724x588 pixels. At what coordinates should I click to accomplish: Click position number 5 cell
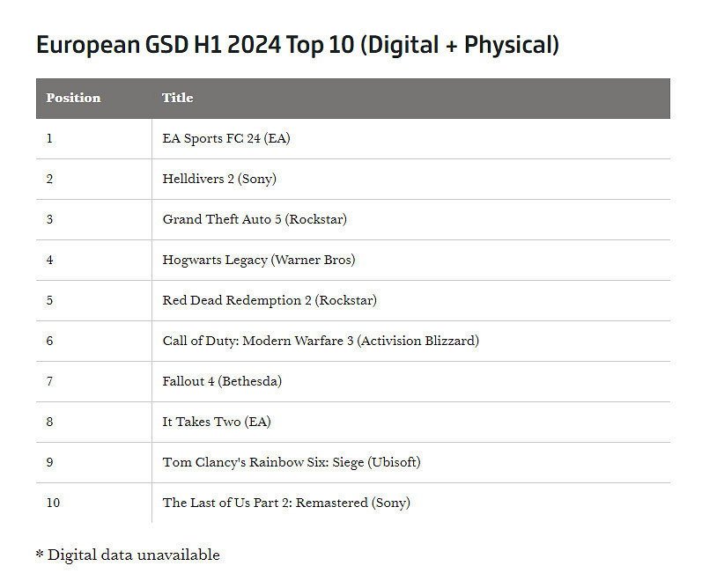[x=49, y=301]
